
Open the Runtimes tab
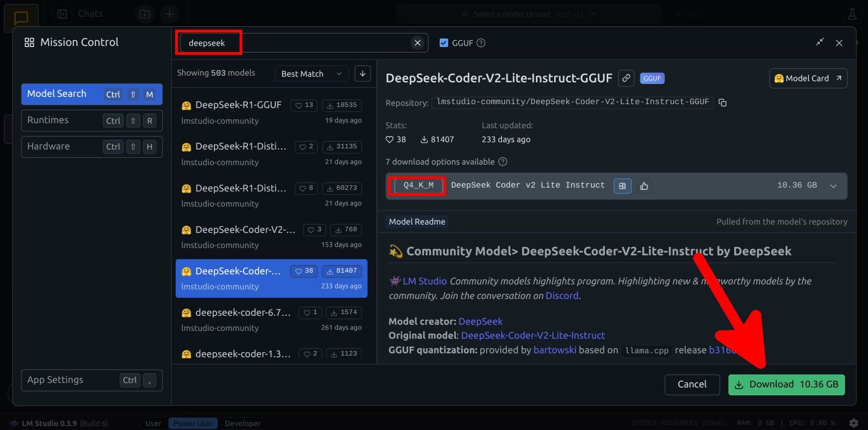pos(92,120)
